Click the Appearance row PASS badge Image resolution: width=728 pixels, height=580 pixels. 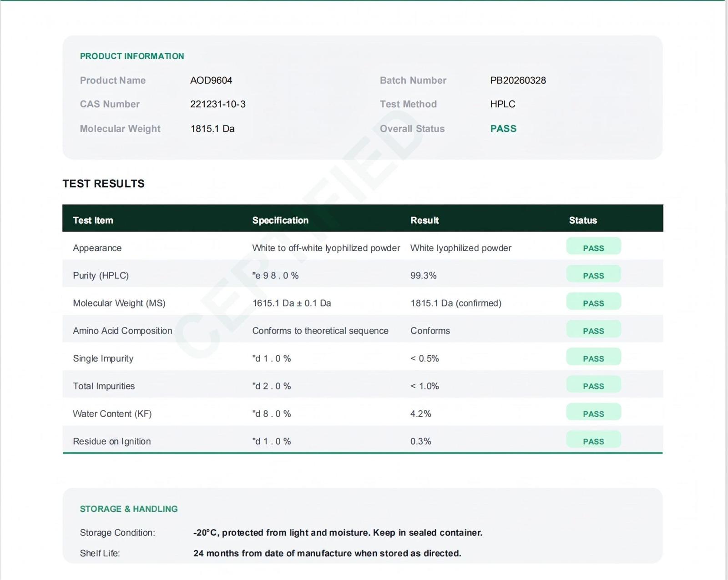click(x=593, y=247)
